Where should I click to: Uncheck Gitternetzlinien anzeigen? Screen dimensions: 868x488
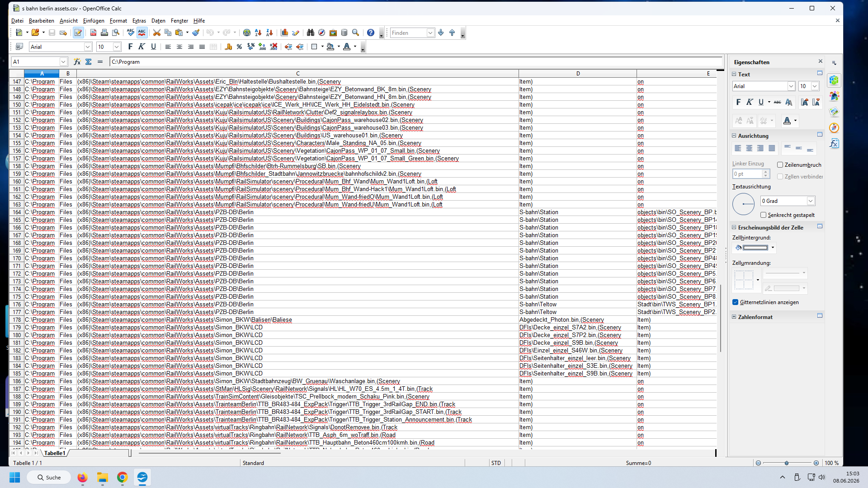click(735, 302)
